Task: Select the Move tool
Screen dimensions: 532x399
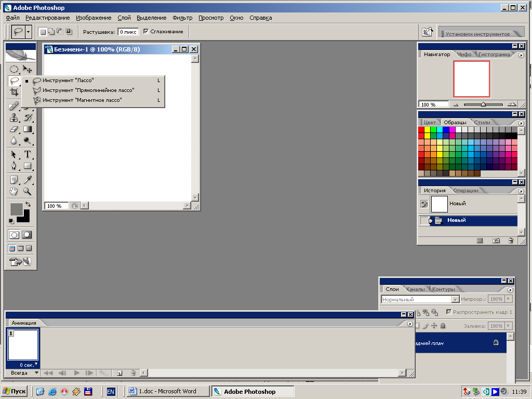Action: [x=28, y=70]
